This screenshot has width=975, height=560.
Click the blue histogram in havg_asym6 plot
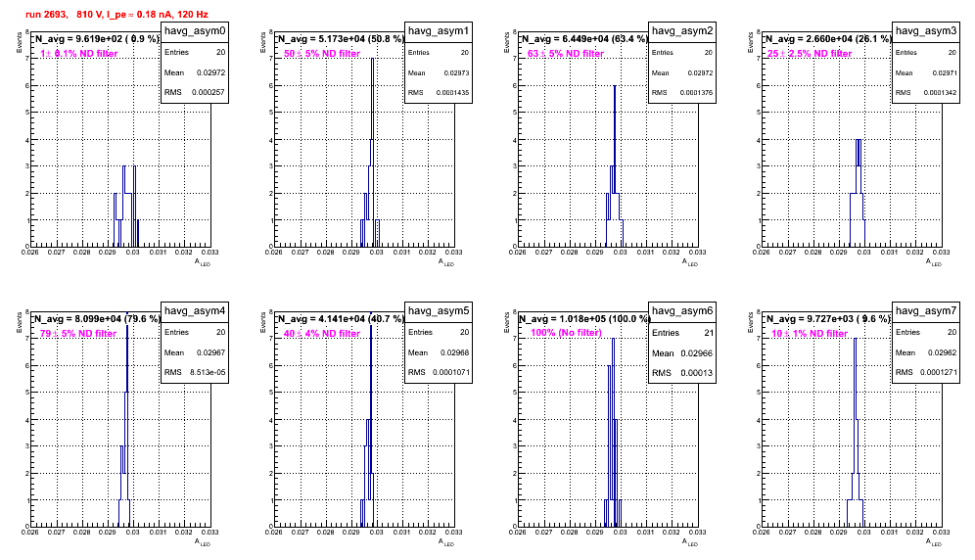(613, 433)
